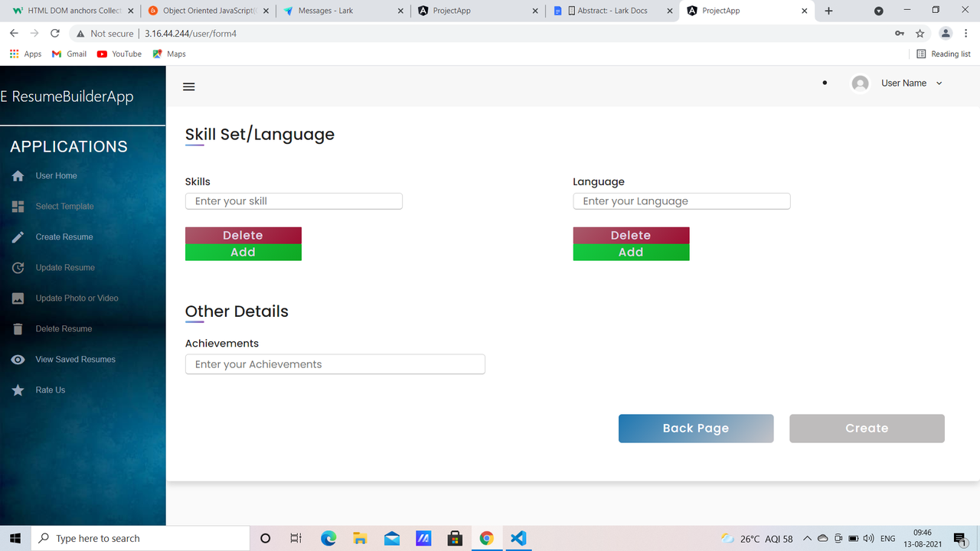Open the Reading list
980x551 pixels.
click(944, 54)
